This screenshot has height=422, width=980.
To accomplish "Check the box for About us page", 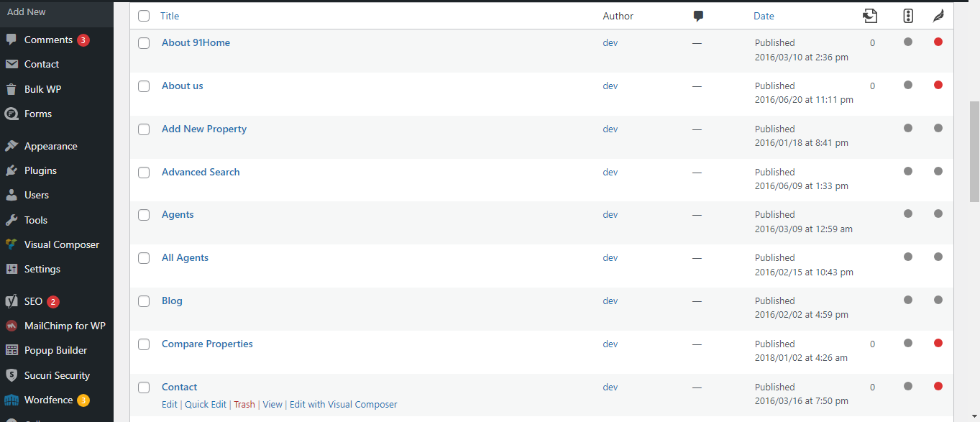I will pos(144,86).
